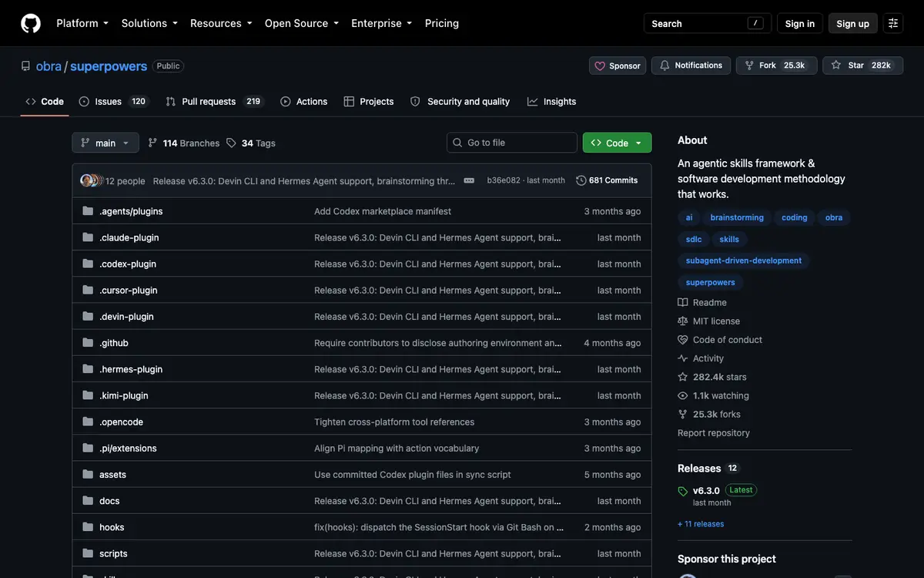Viewport: 924px width, 578px height.
Task: Open commit 'Add Codex marketplace manifest'
Action: 383,211
